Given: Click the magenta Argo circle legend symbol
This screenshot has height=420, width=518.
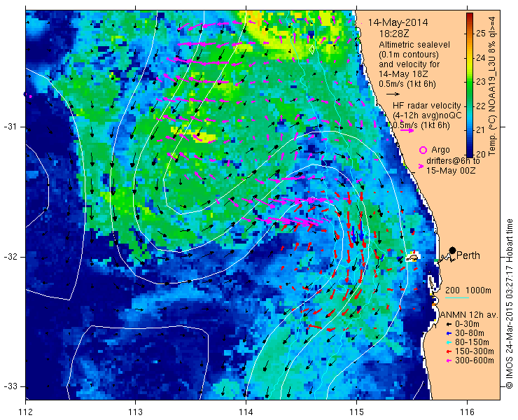Looking at the screenshot, I should click(423, 150).
